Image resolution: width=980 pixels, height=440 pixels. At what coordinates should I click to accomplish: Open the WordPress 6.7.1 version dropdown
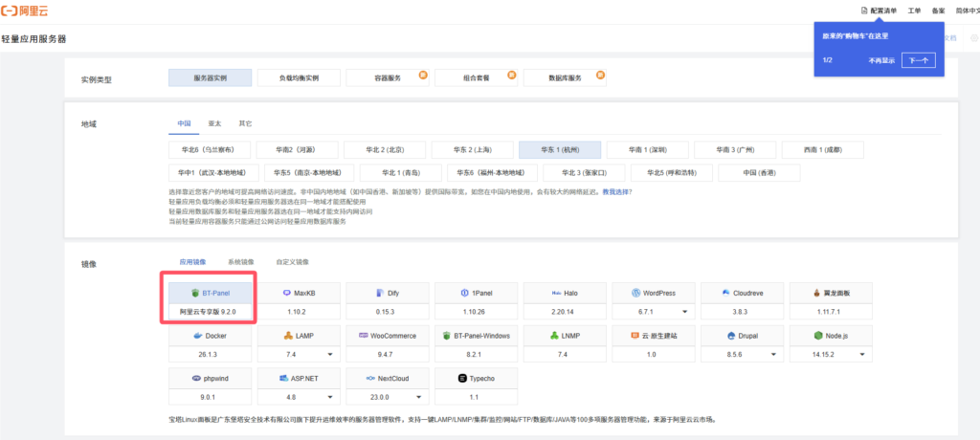coord(685,311)
